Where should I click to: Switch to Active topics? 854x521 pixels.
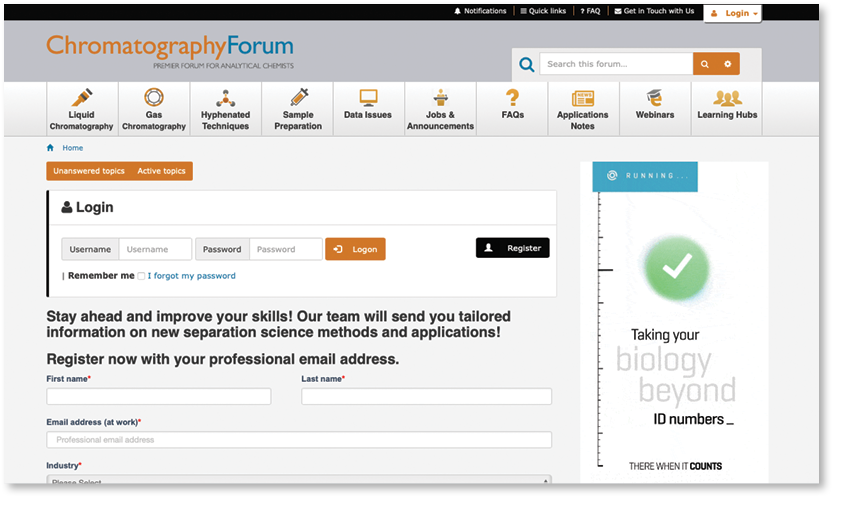click(161, 171)
